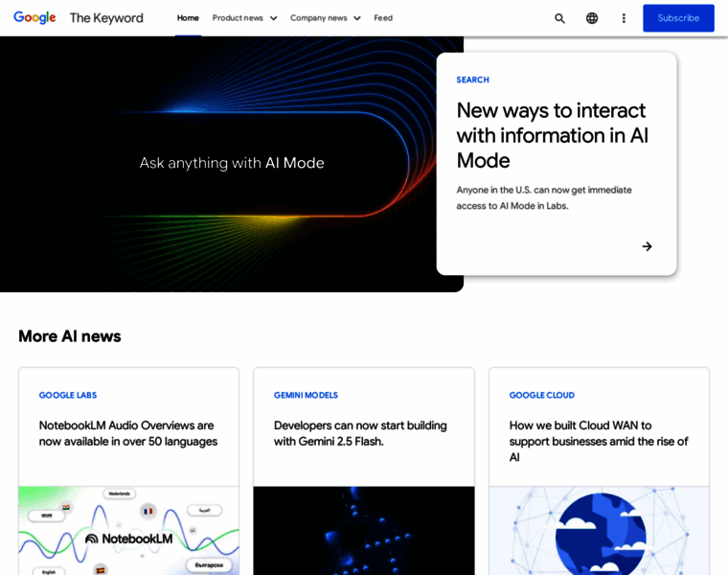Open the Cloud WAN article title
The image size is (728, 575).
pyautogui.click(x=599, y=441)
